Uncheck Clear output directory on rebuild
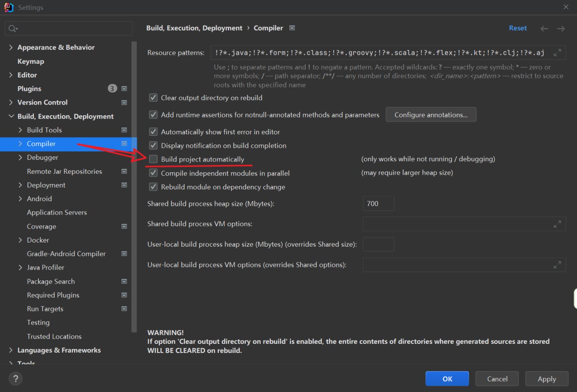Viewport: 577px width, 392px height. click(153, 98)
